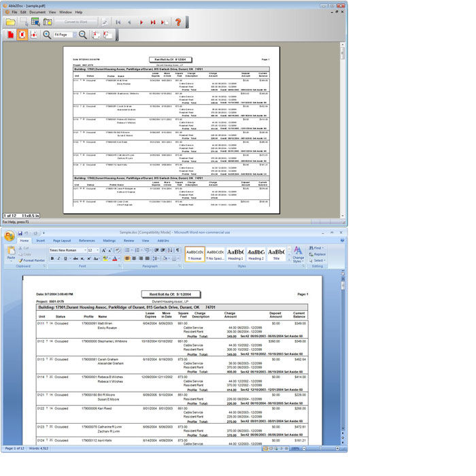
Task: Open the Review tab in Word
Action: [x=129, y=241]
